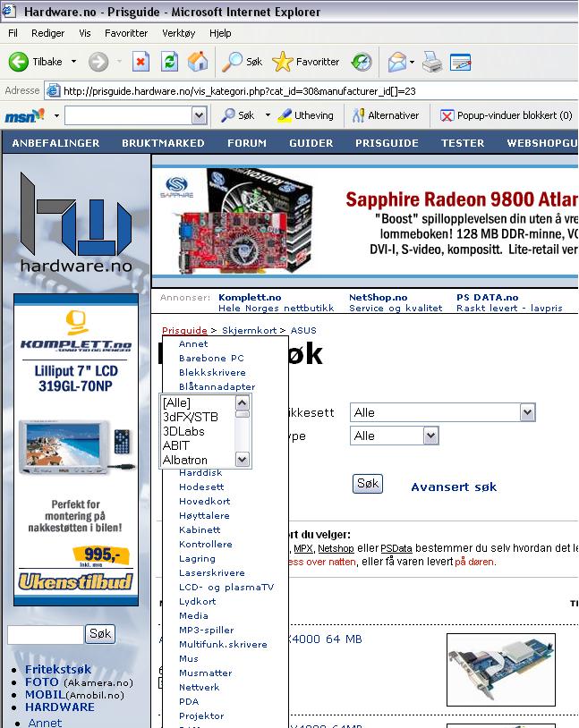Viewport: 579px width, 728px height.
Task: Click the page icon in address bar
Action: [x=54, y=90]
